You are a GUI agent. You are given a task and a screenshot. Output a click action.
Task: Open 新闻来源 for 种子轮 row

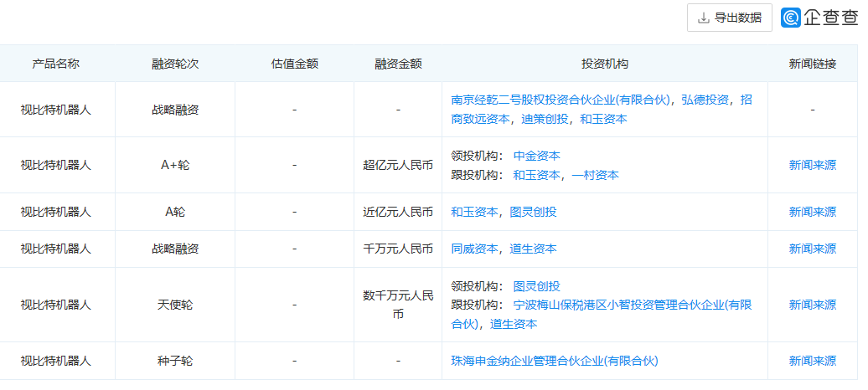point(812,361)
